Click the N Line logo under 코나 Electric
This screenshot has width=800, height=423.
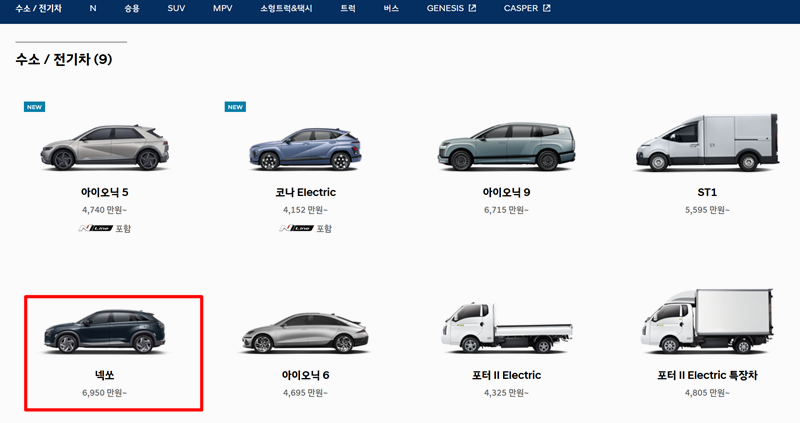[x=296, y=228]
